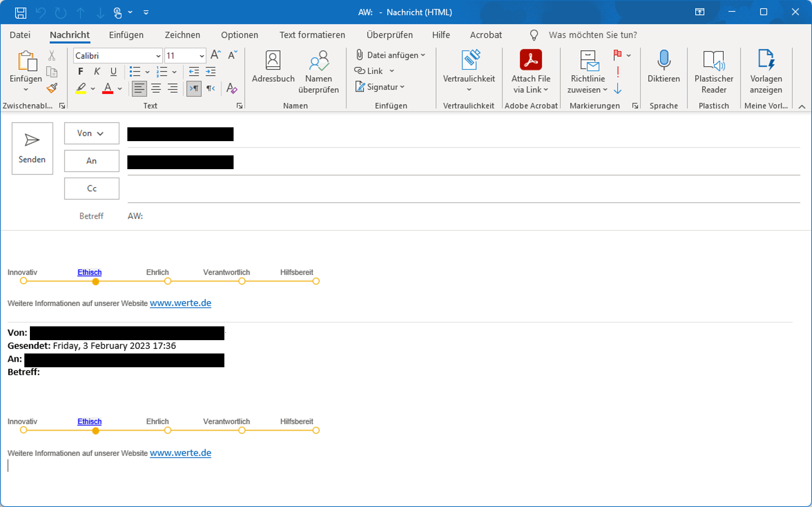Apply red font color

pos(108,88)
